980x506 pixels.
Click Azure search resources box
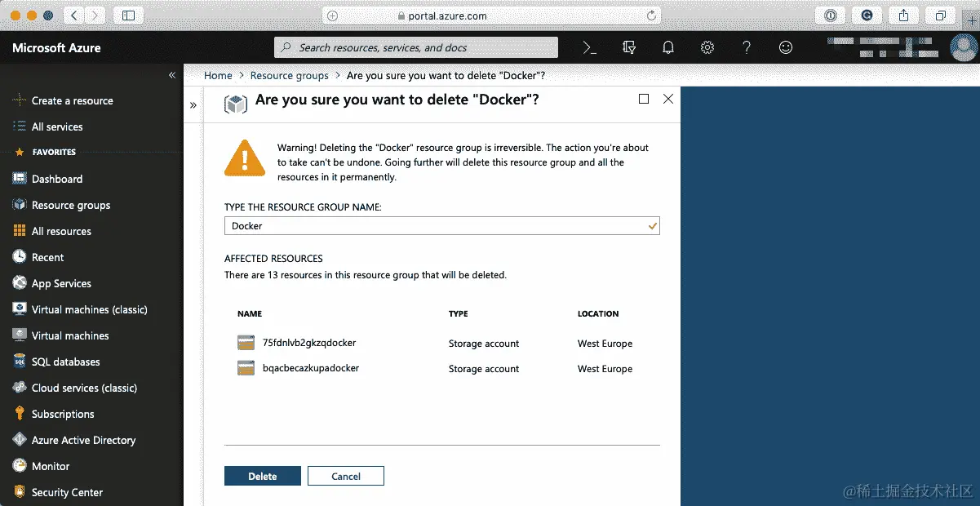[x=416, y=47]
